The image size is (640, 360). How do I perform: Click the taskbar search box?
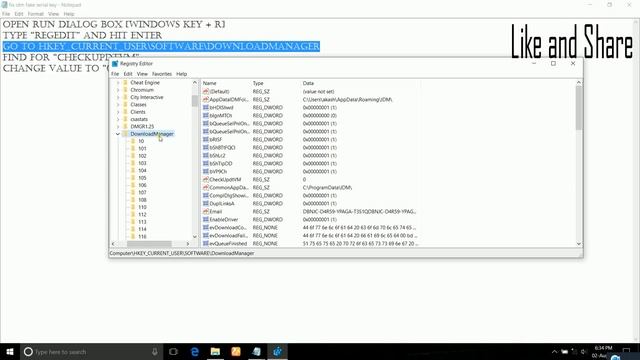(x=90, y=351)
